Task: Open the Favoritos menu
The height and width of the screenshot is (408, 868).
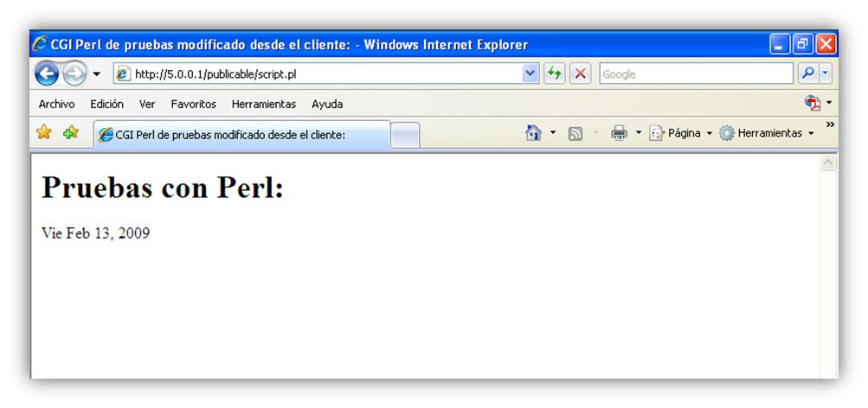Action: pos(193,104)
